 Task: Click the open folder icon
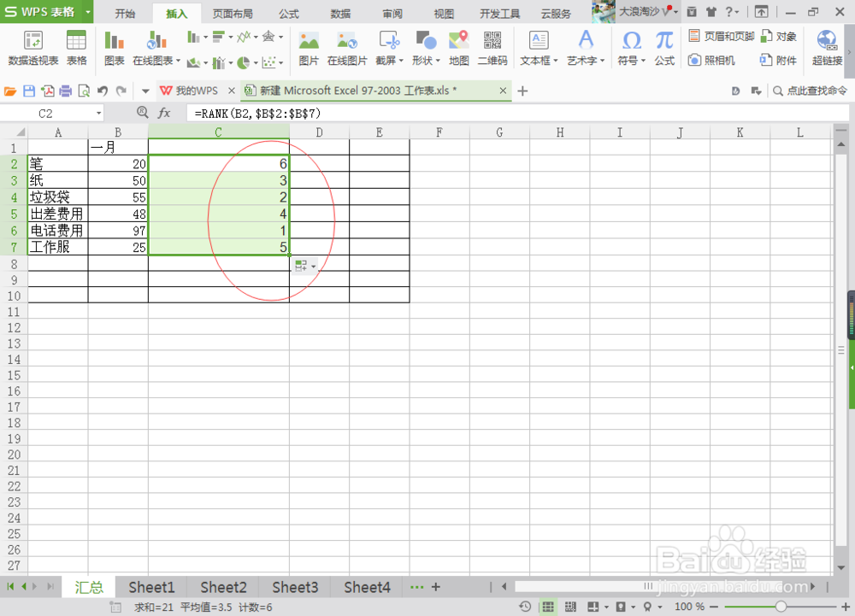[x=9, y=91]
